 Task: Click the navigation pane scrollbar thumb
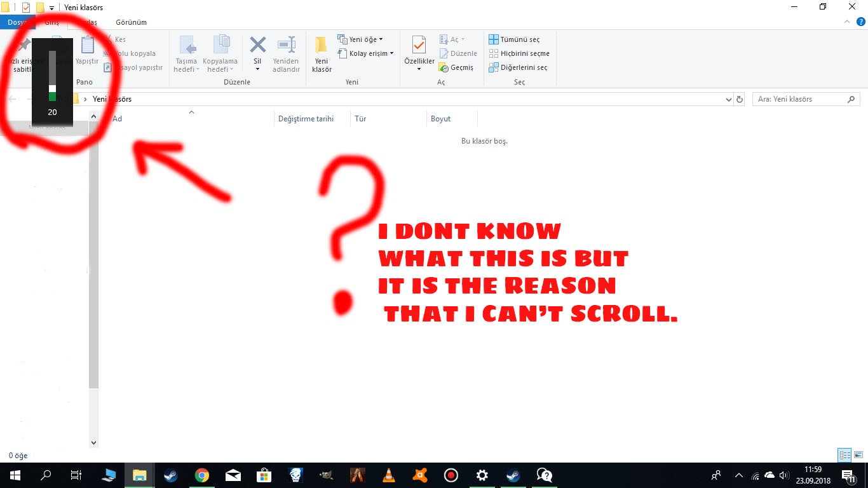coord(94,254)
